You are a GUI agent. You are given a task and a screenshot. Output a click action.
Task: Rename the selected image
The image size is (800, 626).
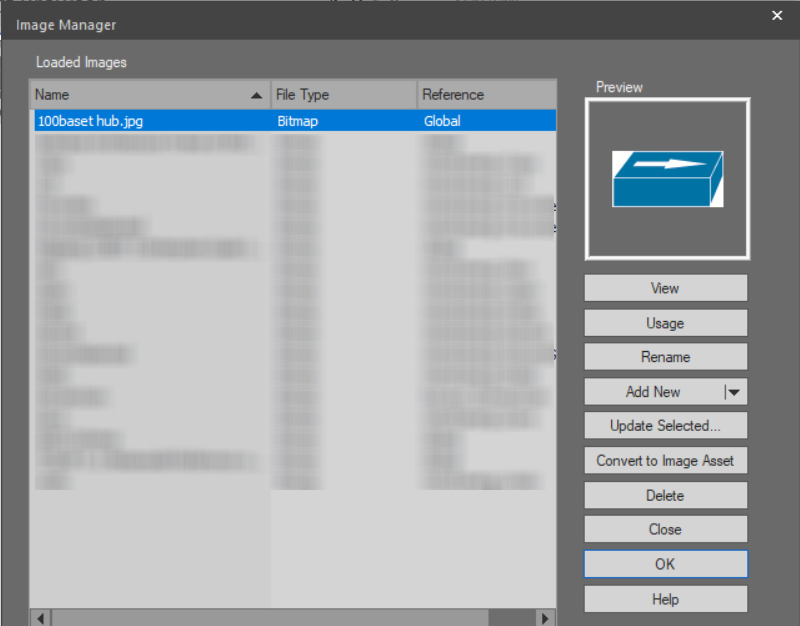(x=665, y=357)
